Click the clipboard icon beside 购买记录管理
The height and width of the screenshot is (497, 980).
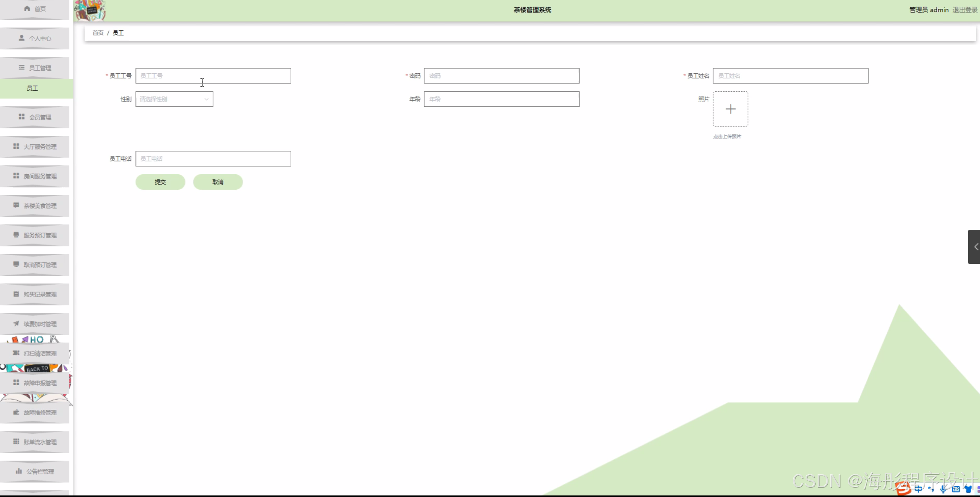tap(16, 294)
